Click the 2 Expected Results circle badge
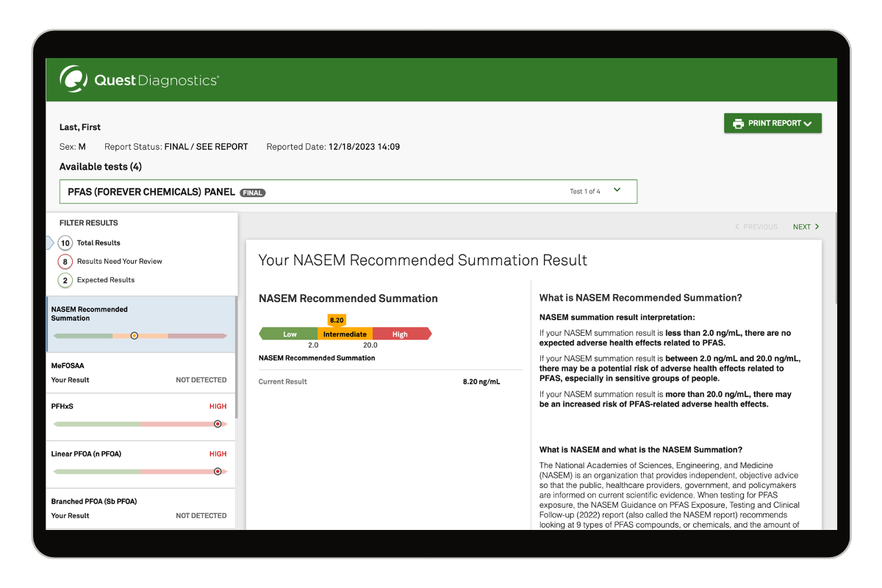The width and height of the screenshot is (882, 588). pos(65,280)
